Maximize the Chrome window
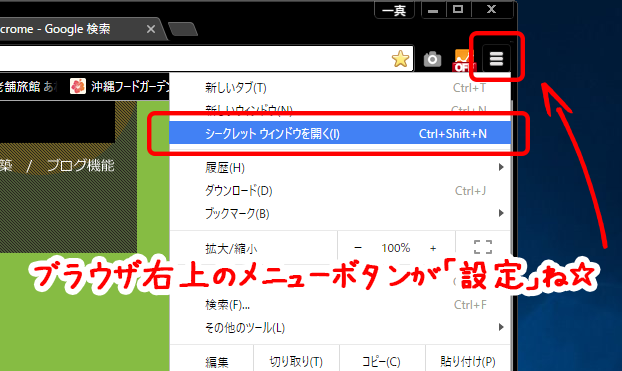The image size is (622, 371). point(458,10)
